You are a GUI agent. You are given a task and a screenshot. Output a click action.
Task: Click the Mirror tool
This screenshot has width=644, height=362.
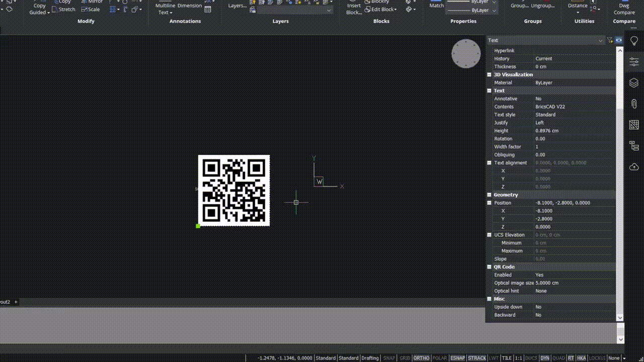click(92, 2)
